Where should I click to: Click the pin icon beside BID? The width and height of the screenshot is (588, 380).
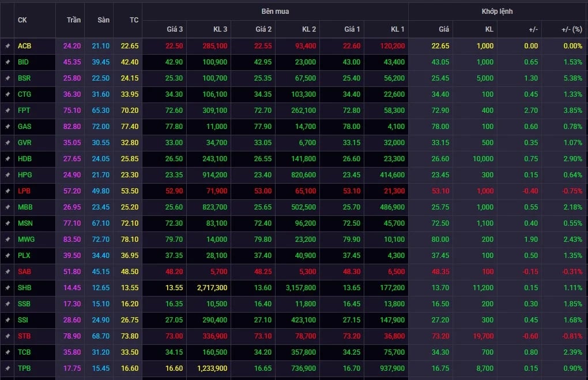pos(7,62)
